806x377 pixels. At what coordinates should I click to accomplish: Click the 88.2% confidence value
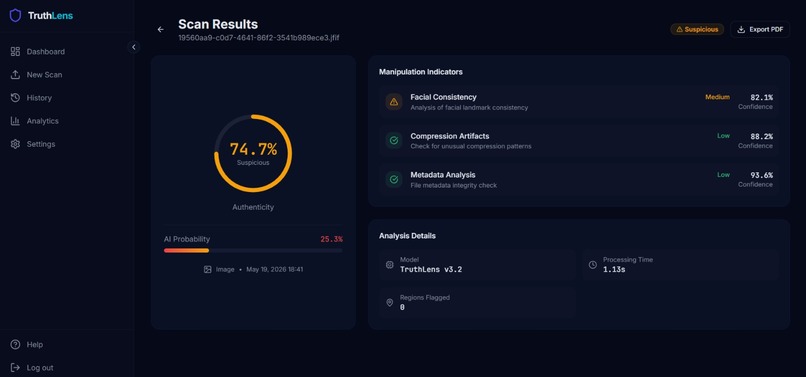[761, 136]
